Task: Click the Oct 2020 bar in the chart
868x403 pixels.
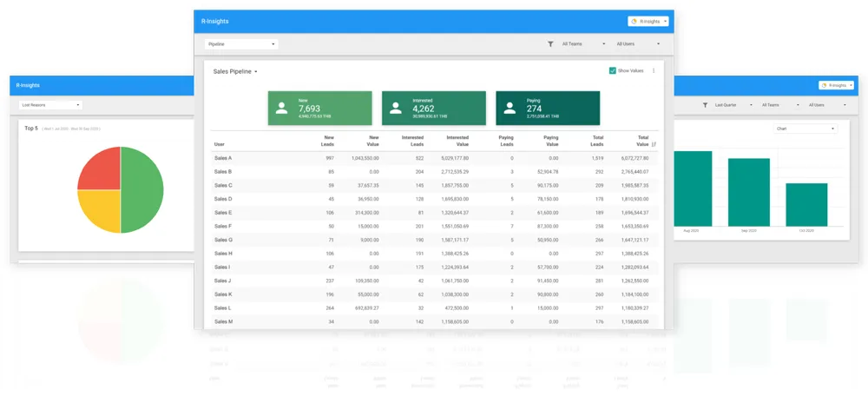Action: (x=806, y=204)
